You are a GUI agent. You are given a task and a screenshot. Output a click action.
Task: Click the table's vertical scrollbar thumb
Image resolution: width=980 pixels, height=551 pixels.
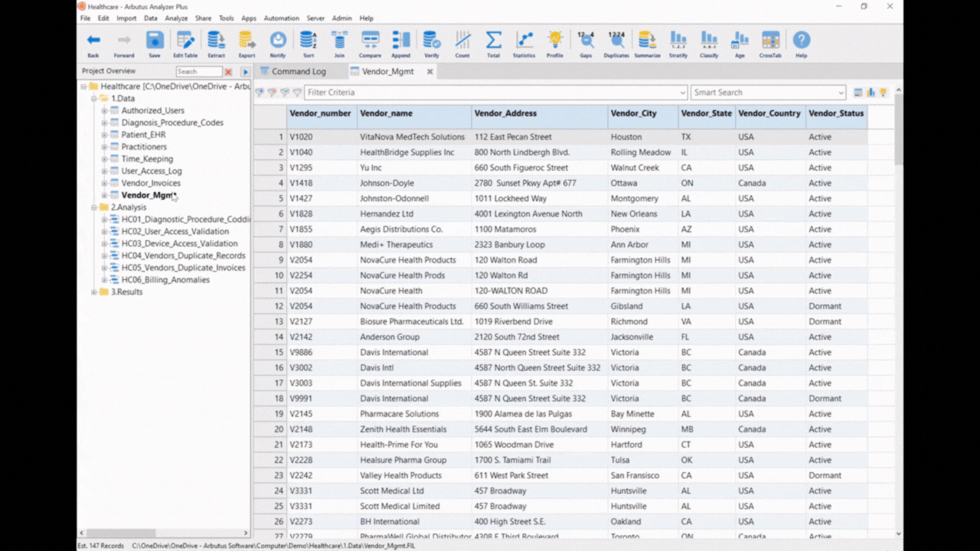[898, 130]
